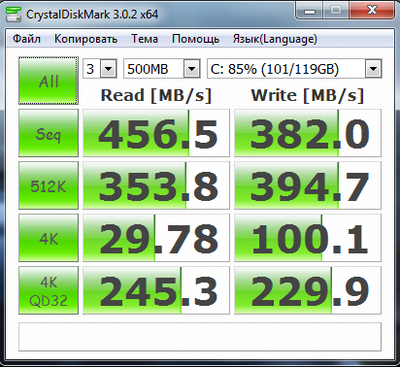Click the 4K QD32 write result 229.9
Viewport: 400px width, 367px height.
308,290
